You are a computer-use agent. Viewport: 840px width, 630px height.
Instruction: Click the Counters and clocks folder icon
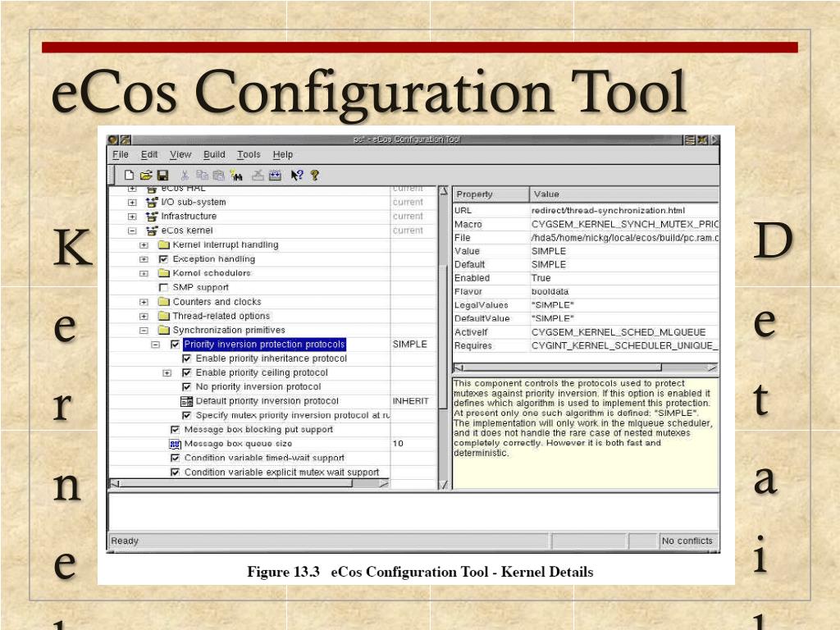(x=164, y=302)
